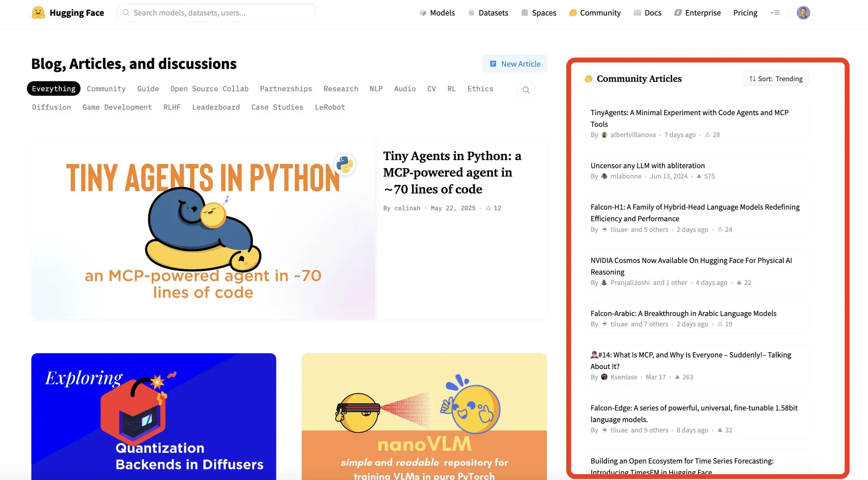Click albertvillanova author avatar
868x480 pixels.
pyautogui.click(x=604, y=135)
